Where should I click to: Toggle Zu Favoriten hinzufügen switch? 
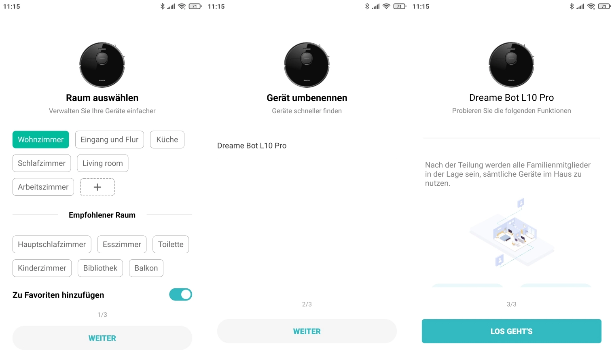pyautogui.click(x=180, y=294)
